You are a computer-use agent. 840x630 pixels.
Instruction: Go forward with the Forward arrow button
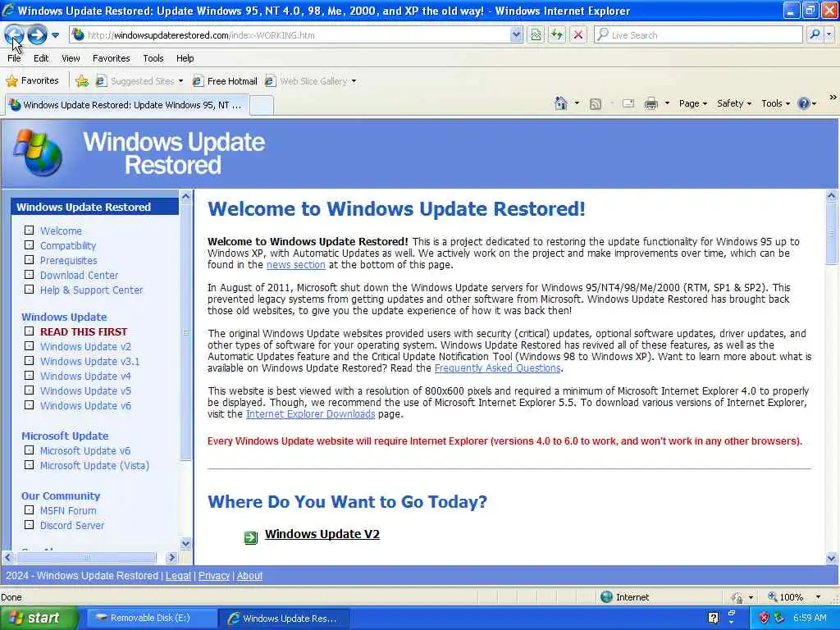(x=37, y=35)
